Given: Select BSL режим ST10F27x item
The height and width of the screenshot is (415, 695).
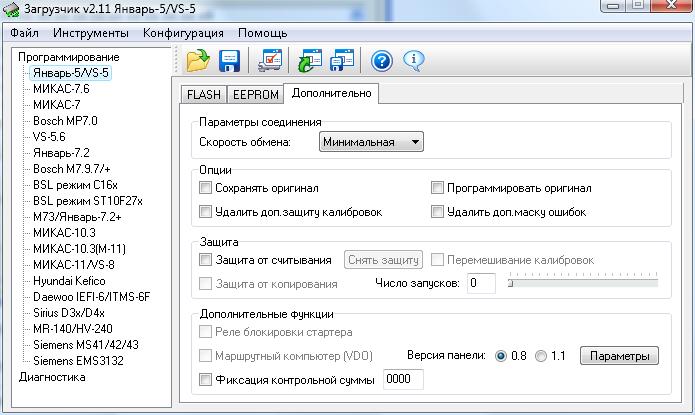Looking at the screenshot, I should pyautogui.click(x=88, y=201).
